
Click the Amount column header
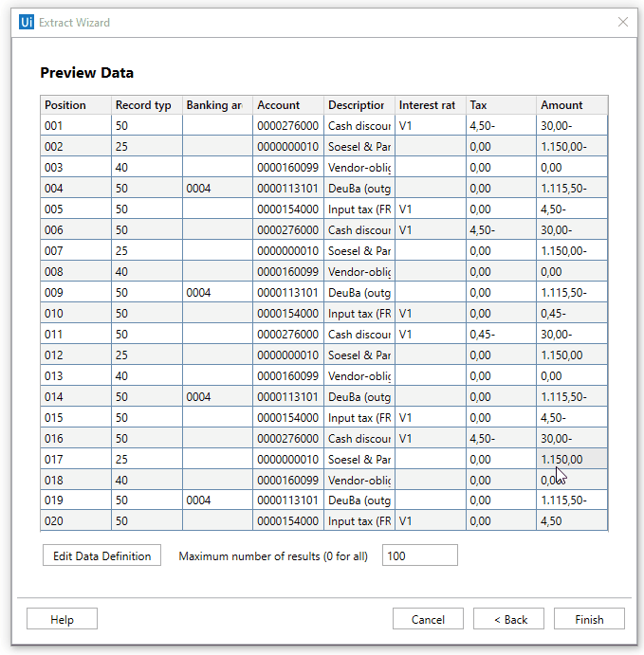(572, 105)
